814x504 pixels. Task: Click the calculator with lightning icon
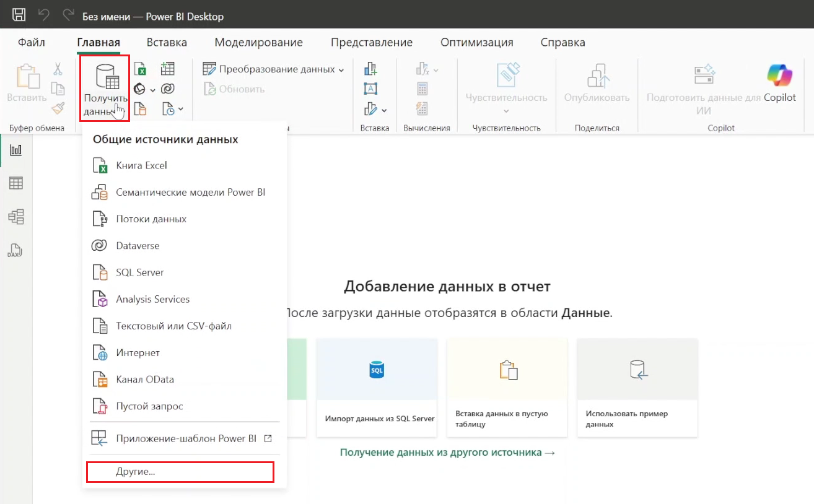pyautogui.click(x=422, y=110)
